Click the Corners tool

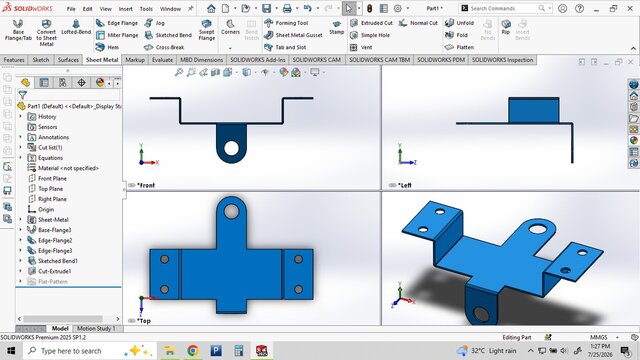click(x=230, y=27)
